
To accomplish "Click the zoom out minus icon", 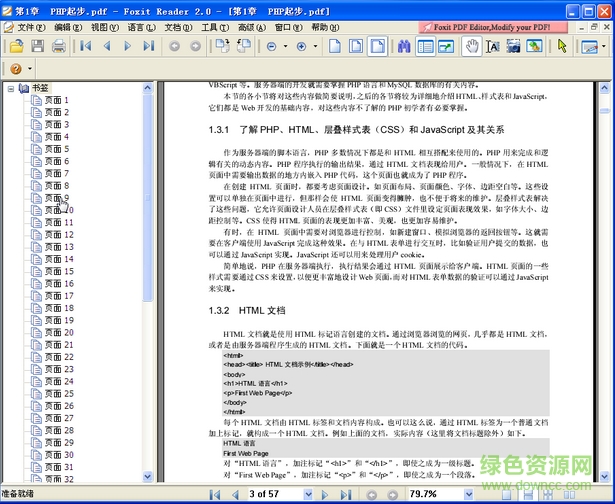I will pyautogui.click(x=271, y=46).
